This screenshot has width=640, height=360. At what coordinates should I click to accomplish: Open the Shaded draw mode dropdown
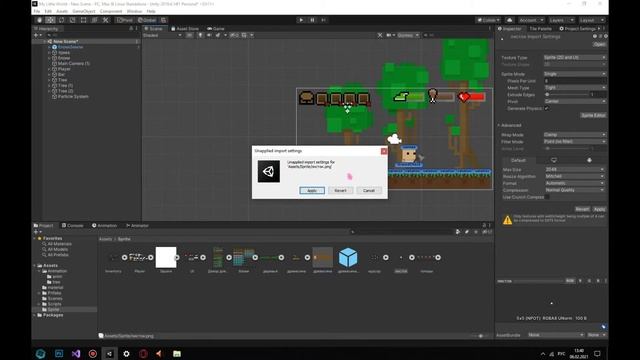pos(162,36)
